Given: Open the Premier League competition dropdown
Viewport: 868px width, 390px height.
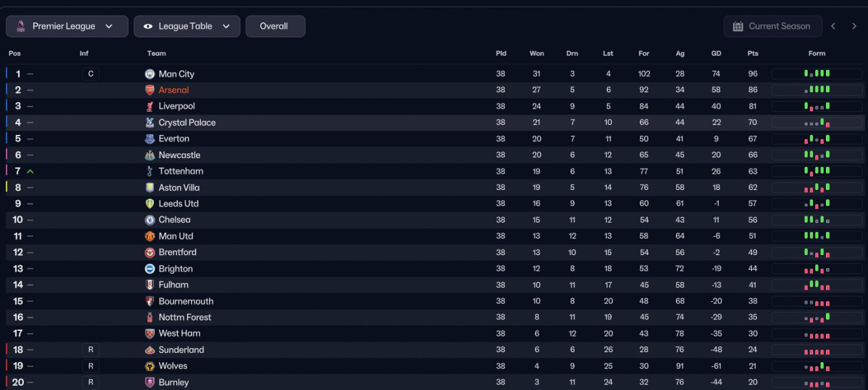Looking at the screenshot, I should point(67,26).
